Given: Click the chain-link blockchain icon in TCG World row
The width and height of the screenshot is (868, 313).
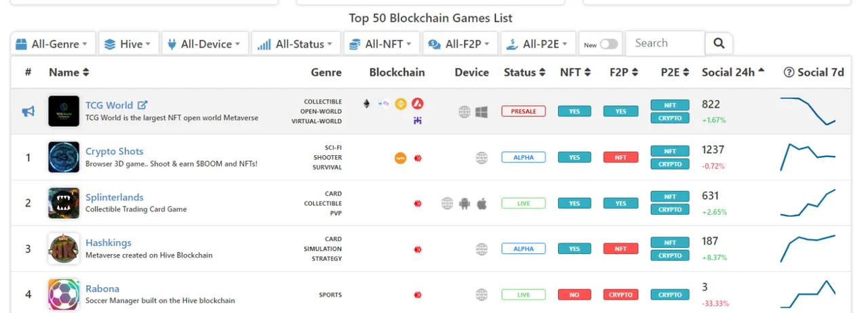Looking at the screenshot, I should pos(384,104).
